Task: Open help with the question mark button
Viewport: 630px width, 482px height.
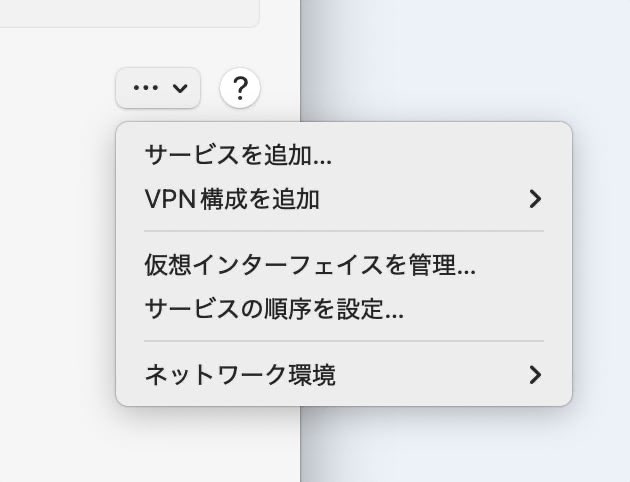Action: coord(240,88)
